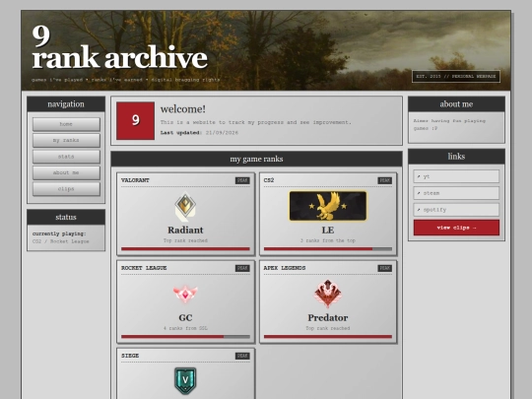Viewport: 532px width, 399px height.
Task: Click the navigation panel header
Action: [x=66, y=104]
